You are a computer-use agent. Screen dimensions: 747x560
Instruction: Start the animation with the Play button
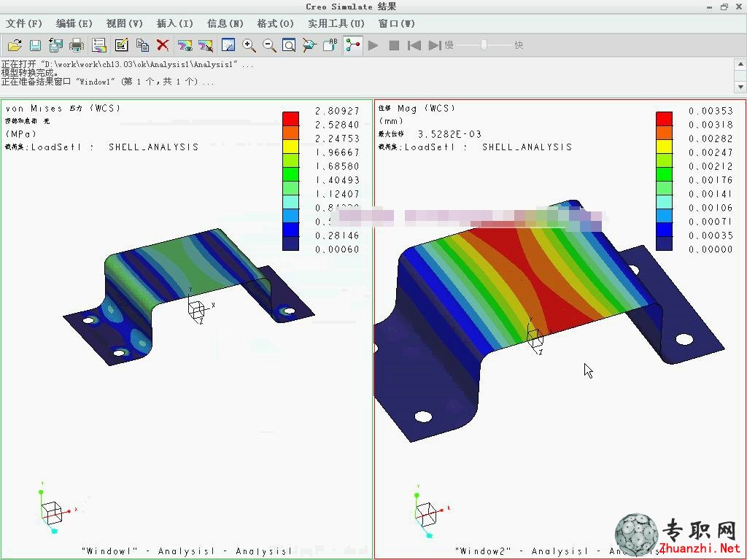click(373, 45)
